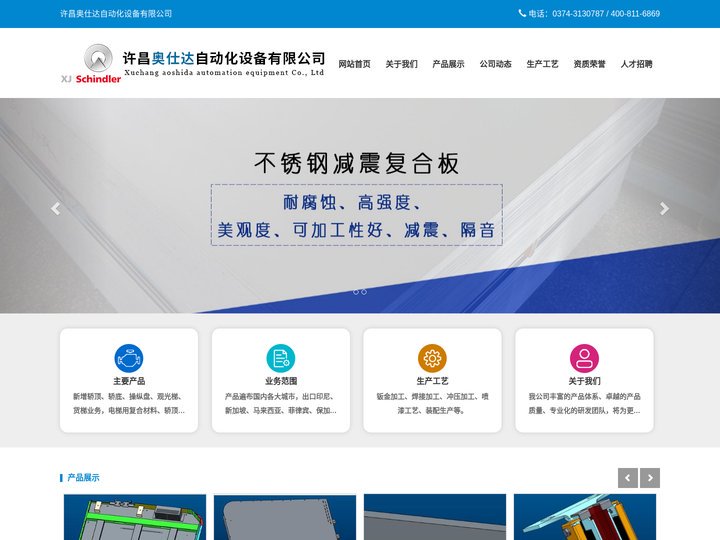This screenshot has height=540, width=720.
Task: Open 生产工艺 navigation item
Action: [x=542, y=64]
